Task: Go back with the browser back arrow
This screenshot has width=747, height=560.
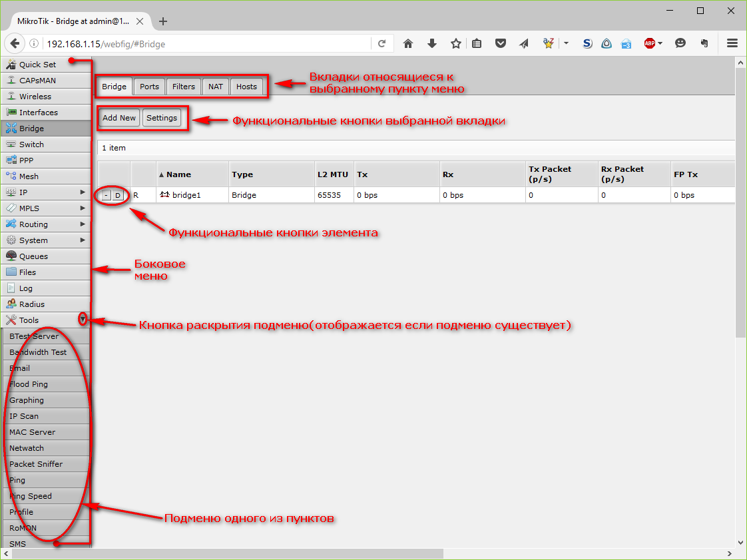Action: 15,44
